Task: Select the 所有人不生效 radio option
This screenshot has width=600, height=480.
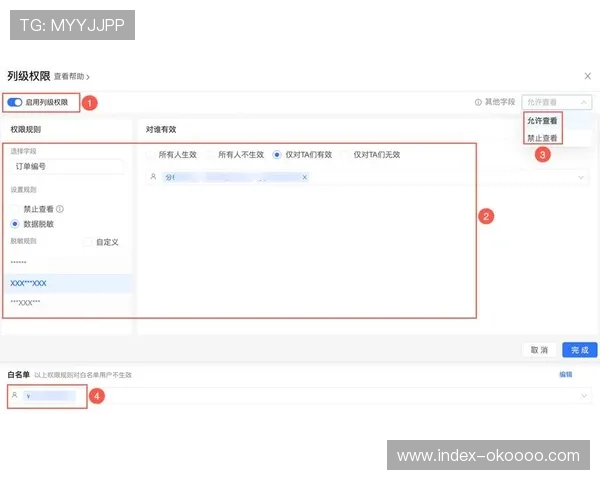Action: click(210, 155)
